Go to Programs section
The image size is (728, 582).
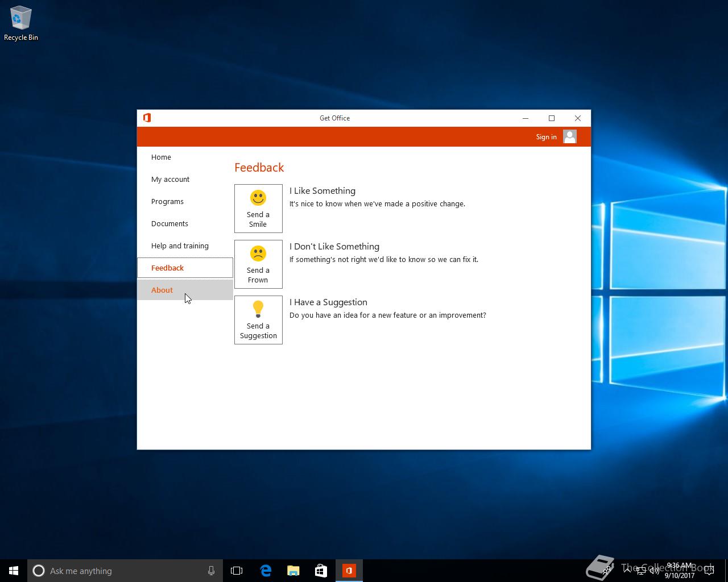tap(185, 201)
